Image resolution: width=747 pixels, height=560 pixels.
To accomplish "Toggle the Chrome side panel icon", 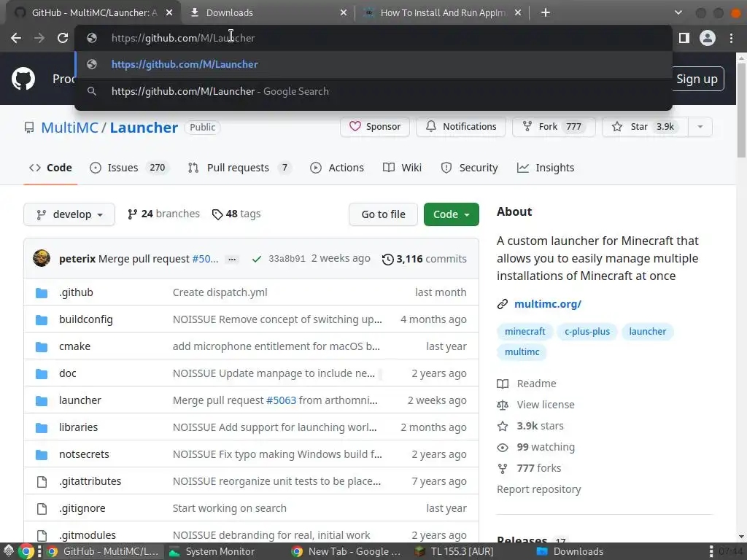I will (x=684, y=38).
